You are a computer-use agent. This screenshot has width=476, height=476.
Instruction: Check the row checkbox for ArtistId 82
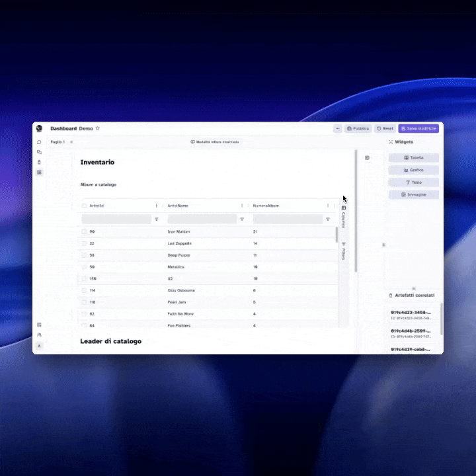coord(84,314)
